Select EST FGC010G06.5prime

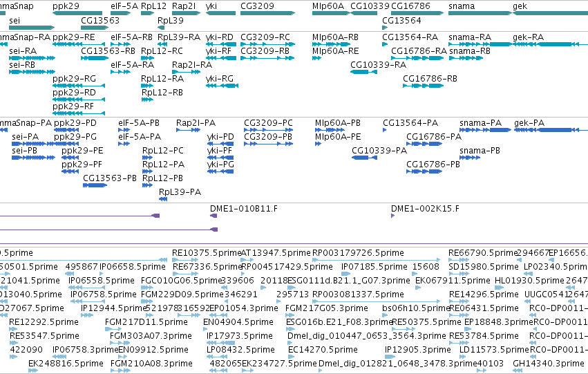point(182,281)
